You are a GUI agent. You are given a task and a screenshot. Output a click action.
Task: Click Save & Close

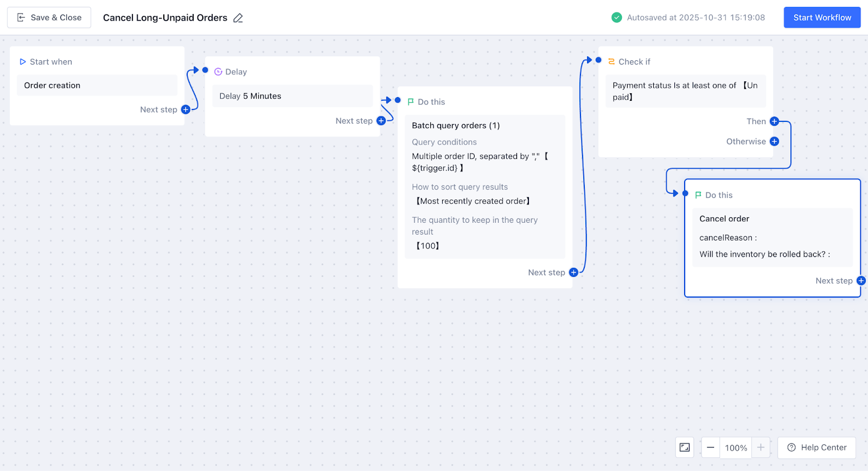(49, 18)
